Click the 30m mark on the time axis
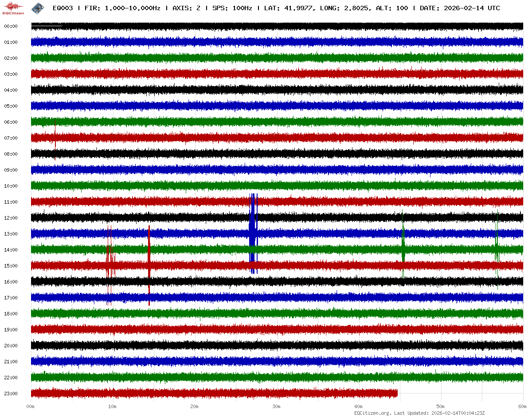 click(x=276, y=406)
